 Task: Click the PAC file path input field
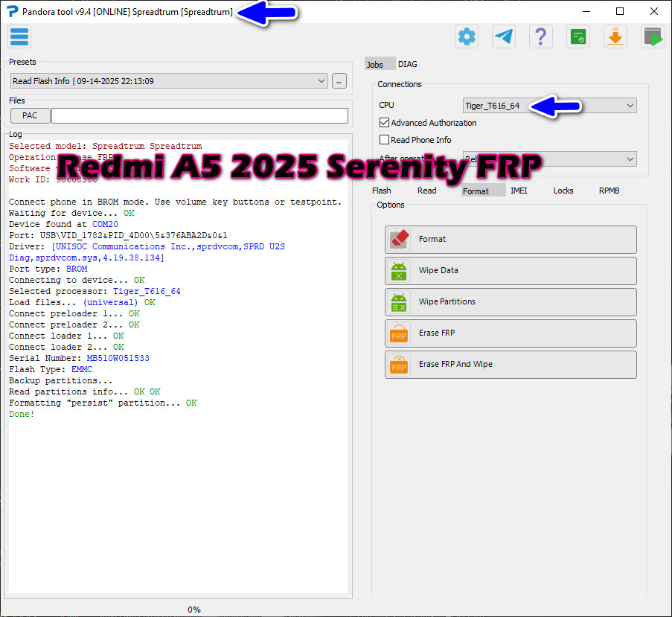point(199,115)
